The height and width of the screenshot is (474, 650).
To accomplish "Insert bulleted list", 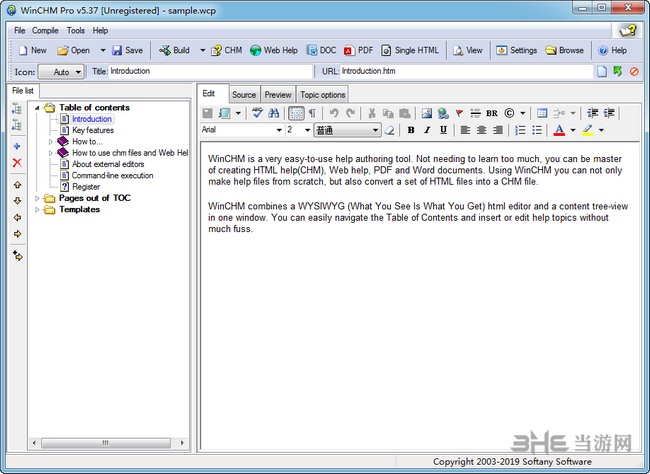I will tap(537, 130).
